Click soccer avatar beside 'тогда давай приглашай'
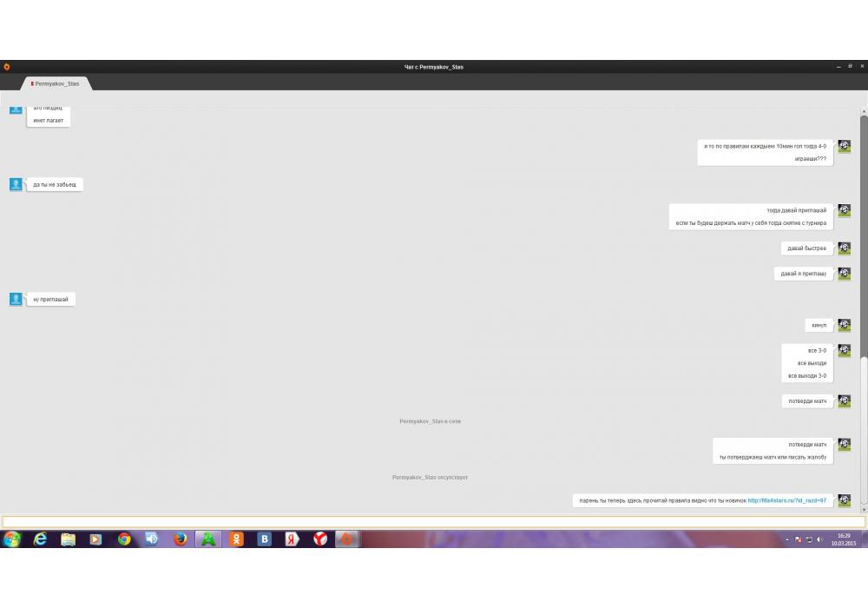The width and height of the screenshot is (868, 608). (x=845, y=210)
